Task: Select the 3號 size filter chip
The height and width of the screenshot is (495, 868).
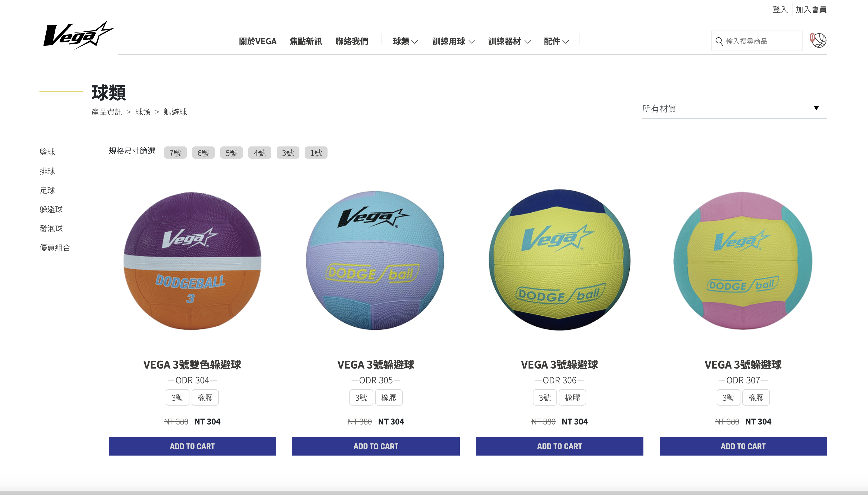Action: tap(288, 153)
